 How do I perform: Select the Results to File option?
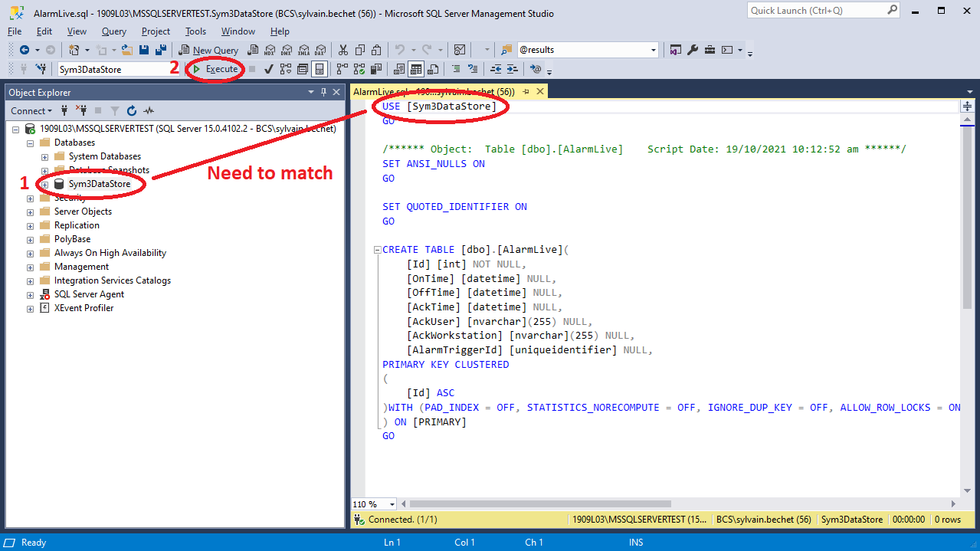[432, 69]
